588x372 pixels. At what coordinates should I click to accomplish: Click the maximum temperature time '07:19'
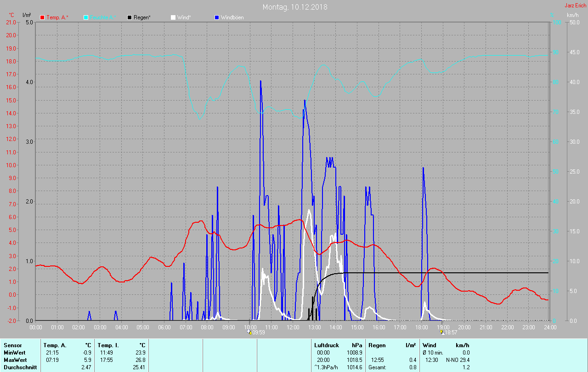52,360
